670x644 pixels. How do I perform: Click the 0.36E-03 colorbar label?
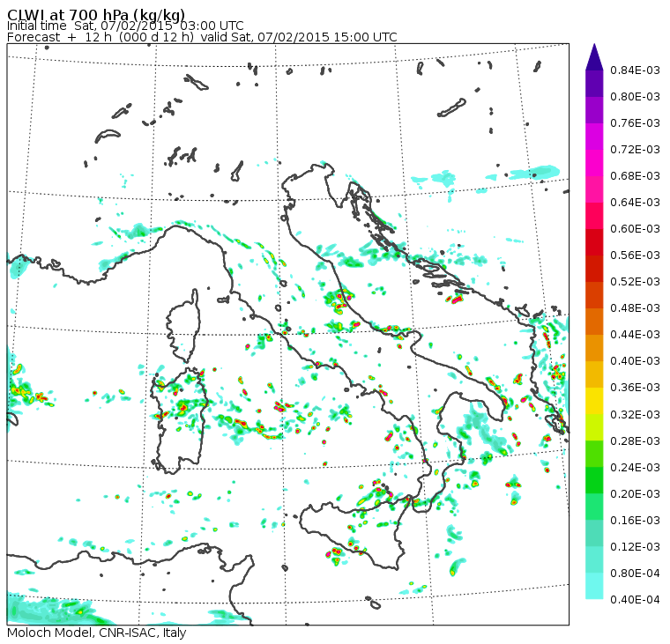(x=635, y=388)
